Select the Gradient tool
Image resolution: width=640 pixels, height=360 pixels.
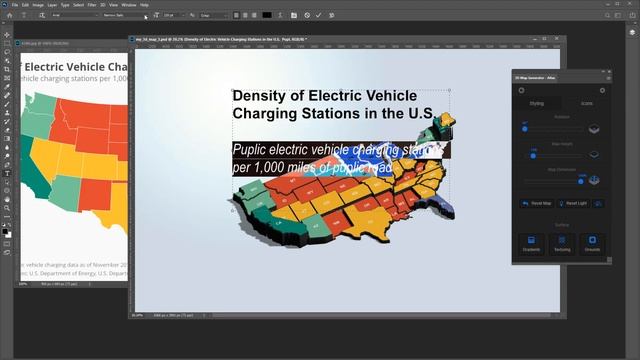click(7, 139)
